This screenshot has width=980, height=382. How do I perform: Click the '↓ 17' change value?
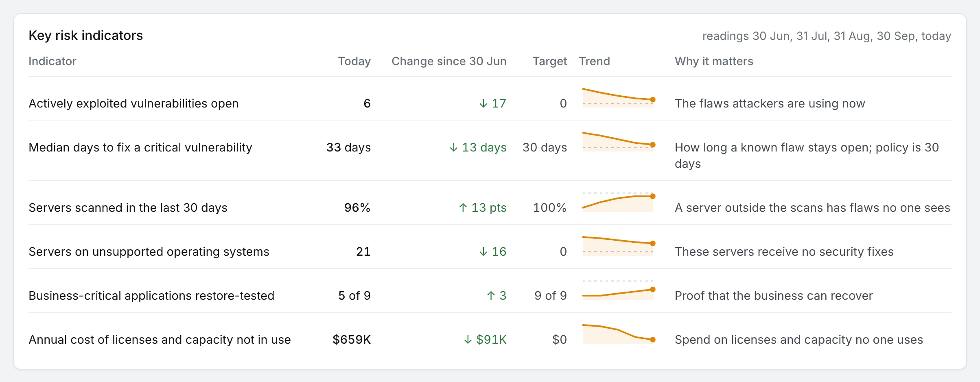[492, 103]
